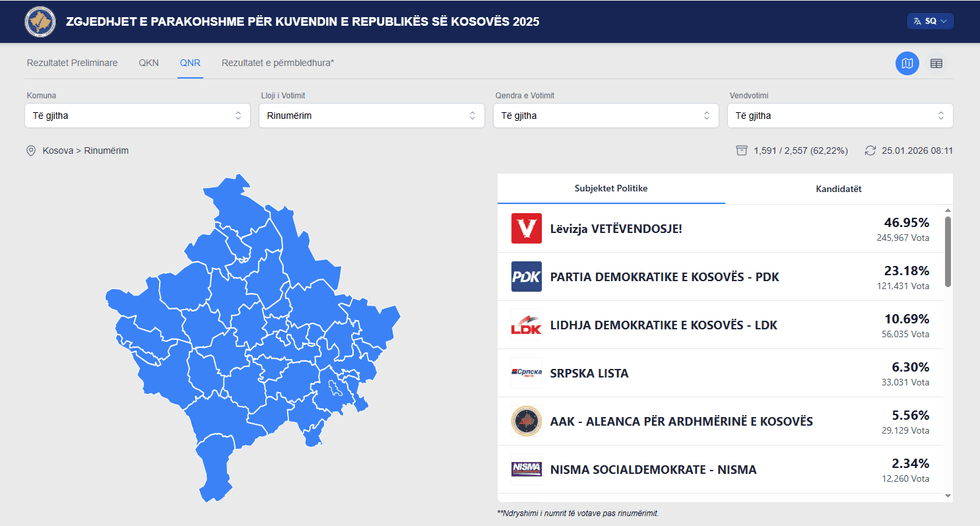Click the Srpska Lista party logo
980x526 pixels.
(x=526, y=373)
